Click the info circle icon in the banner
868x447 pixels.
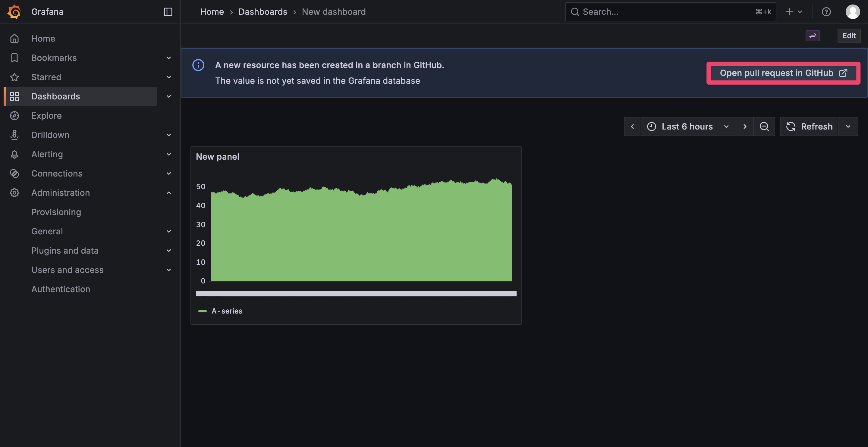198,65
